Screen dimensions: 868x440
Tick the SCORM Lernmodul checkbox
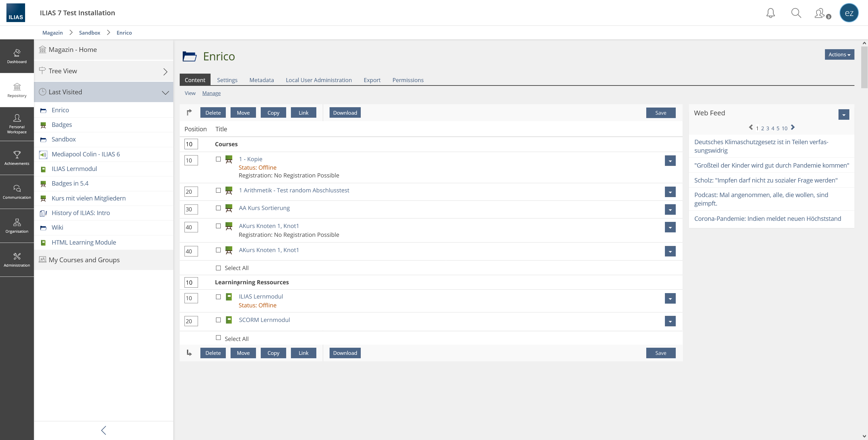click(218, 320)
